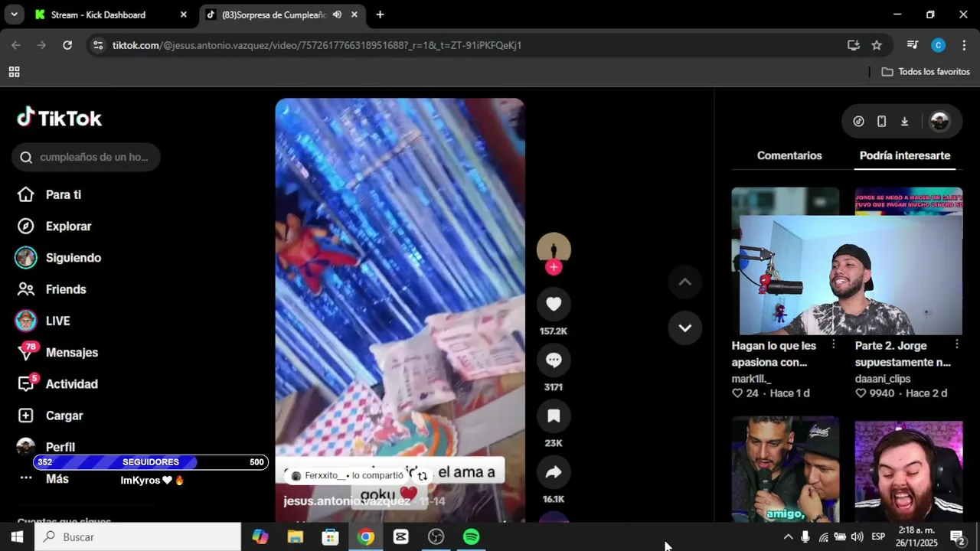This screenshot has width=980, height=551.
Task: Click the download icon in top-right toolbar
Action: (x=904, y=121)
